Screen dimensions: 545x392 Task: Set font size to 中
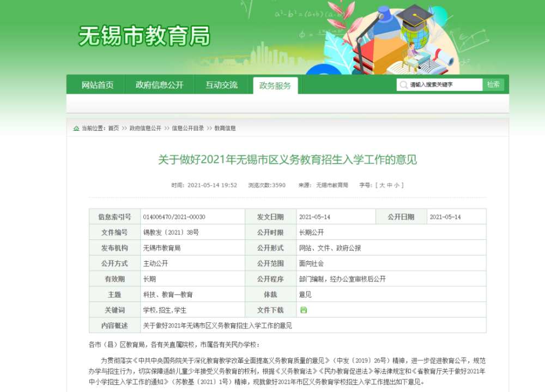tap(389, 185)
